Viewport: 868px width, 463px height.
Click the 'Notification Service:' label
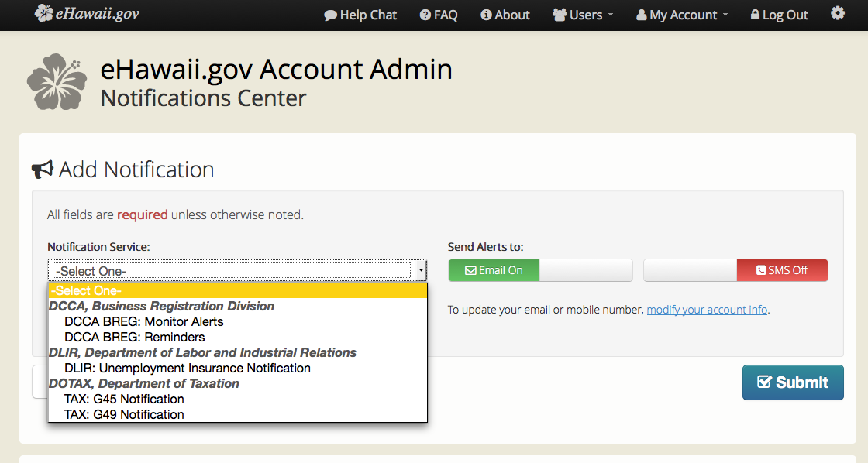click(x=98, y=247)
